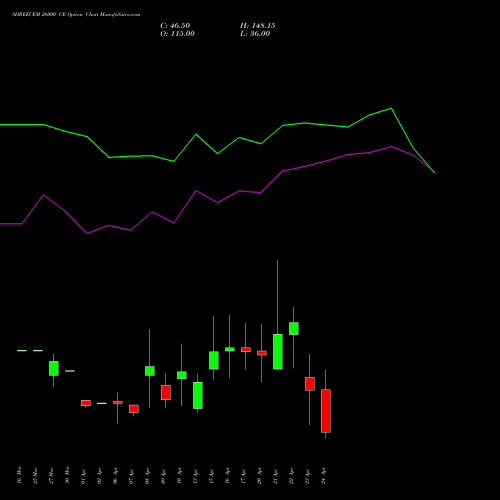500x500 pixels.
Task: Select the close price value C: 46.50
Action: click(x=175, y=26)
